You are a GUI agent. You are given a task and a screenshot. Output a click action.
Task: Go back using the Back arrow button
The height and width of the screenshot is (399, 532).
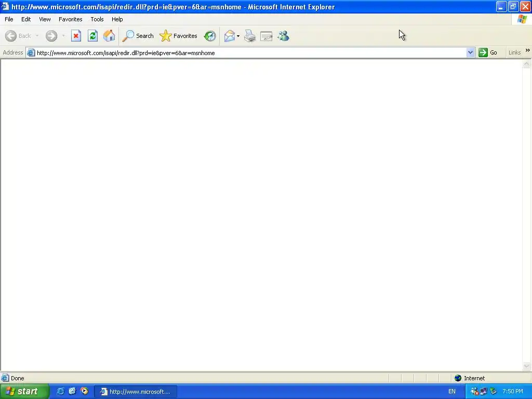point(18,36)
